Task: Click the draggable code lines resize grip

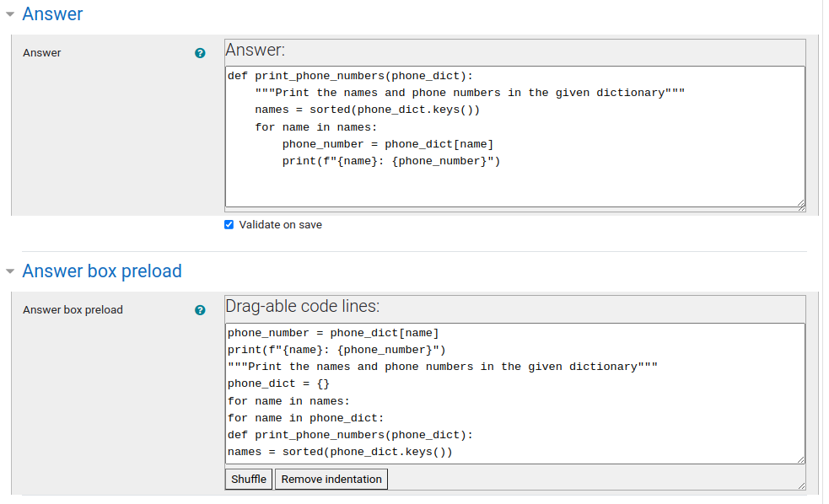Action: pos(801,459)
